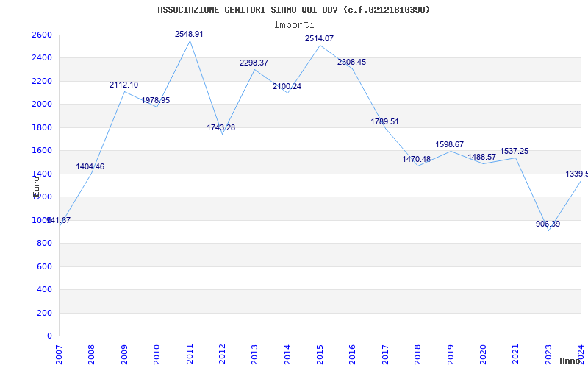Select data label 1470.48
This screenshot has width=588, height=368.
[x=417, y=159]
